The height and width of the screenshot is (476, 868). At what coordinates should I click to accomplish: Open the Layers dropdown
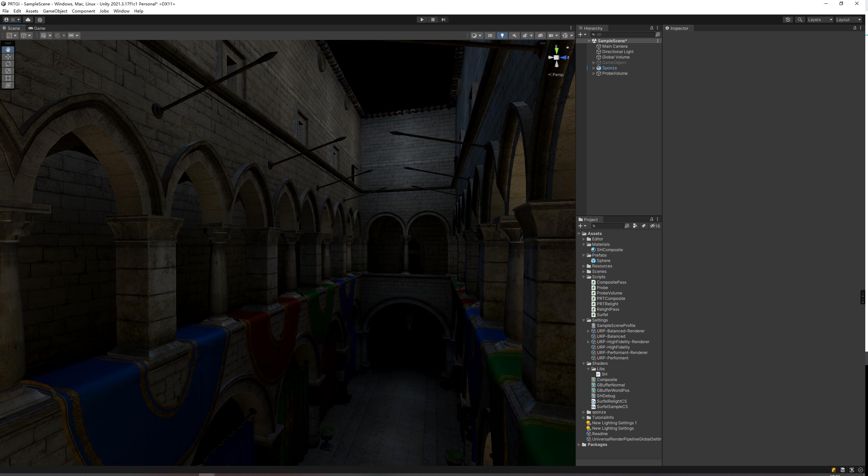tap(820, 20)
